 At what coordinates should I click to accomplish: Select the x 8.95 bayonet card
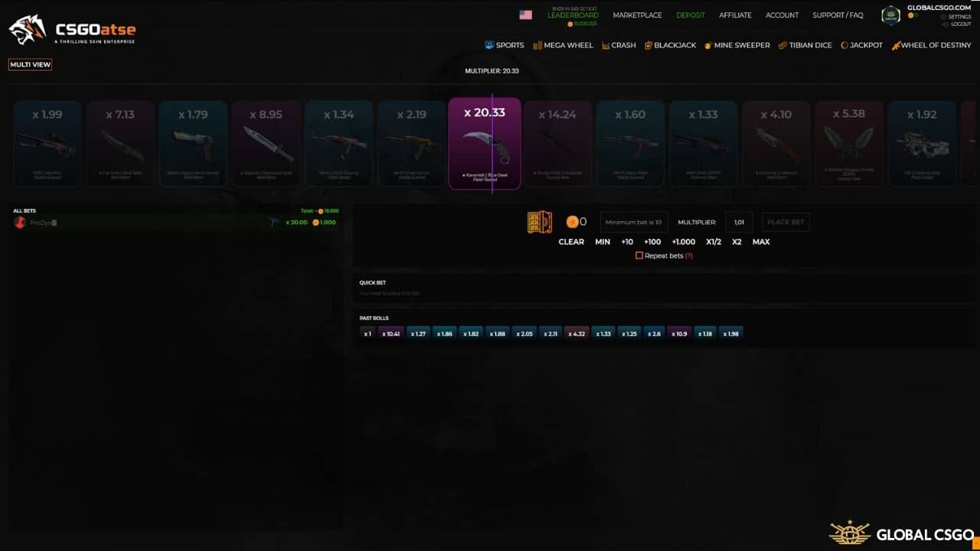(266, 145)
